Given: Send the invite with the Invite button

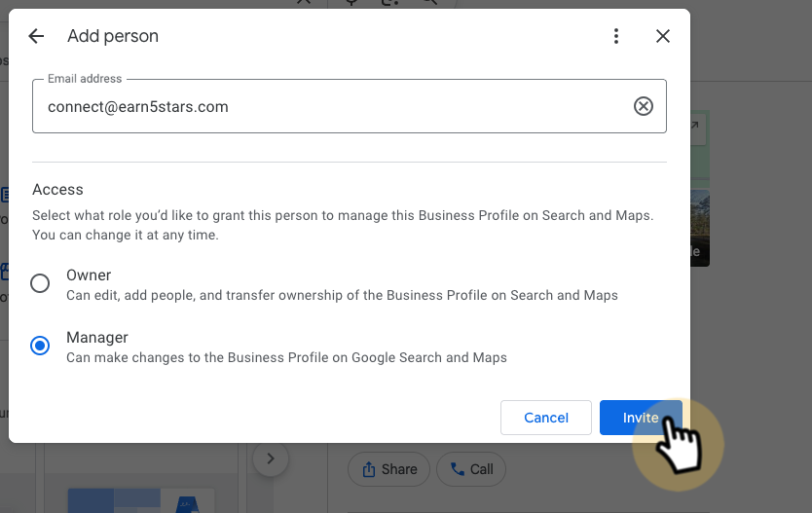Looking at the screenshot, I should tap(641, 418).
